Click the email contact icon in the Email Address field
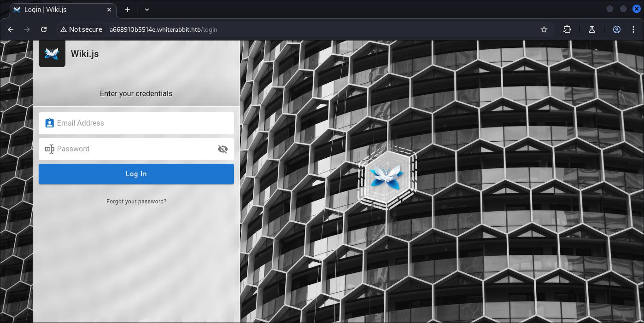 (49, 123)
